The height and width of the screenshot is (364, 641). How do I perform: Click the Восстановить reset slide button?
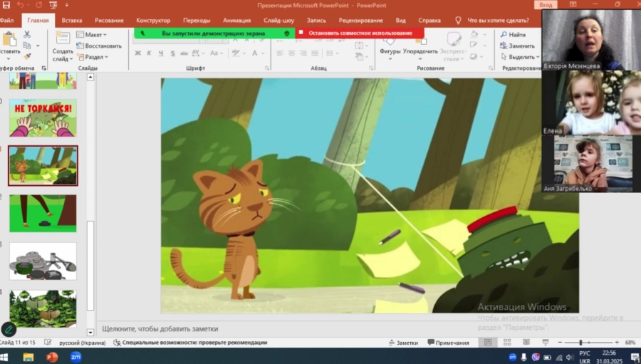click(98, 46)
